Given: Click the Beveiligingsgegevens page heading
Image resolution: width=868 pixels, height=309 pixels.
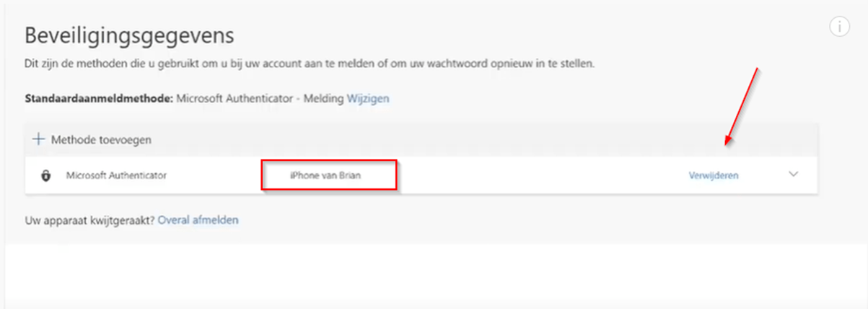Looking at the screenshot, I should [x=130, y=35].
